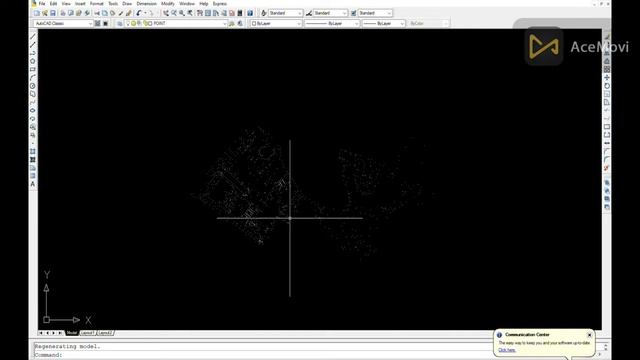The width and height of the screenshot is (640, 360).
Task: Follow the 'Click here' link in Communication Center
Action: point(507,350)
